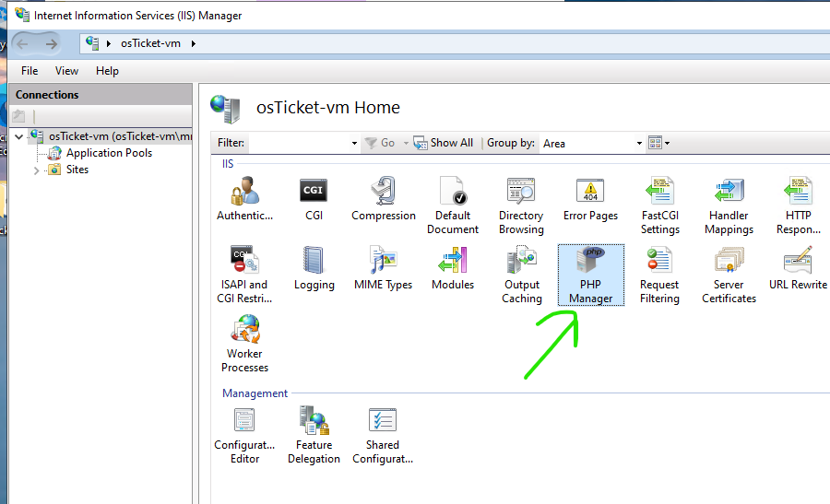The width and height of the screenshot is (830, 504).
Task: Expand the Sites tree node
Action: (x=36, y=170)
